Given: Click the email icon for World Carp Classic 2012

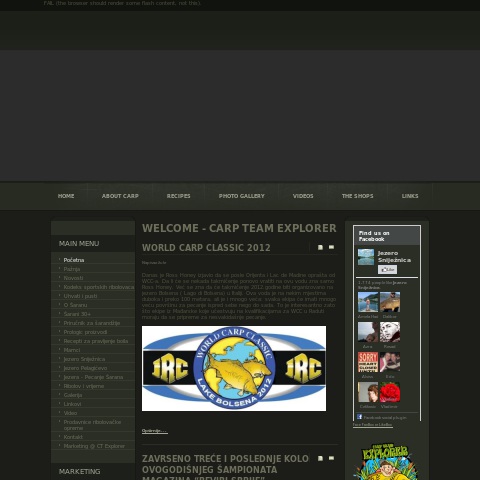Looking at the screenshot, I should [x=331, y=247].
